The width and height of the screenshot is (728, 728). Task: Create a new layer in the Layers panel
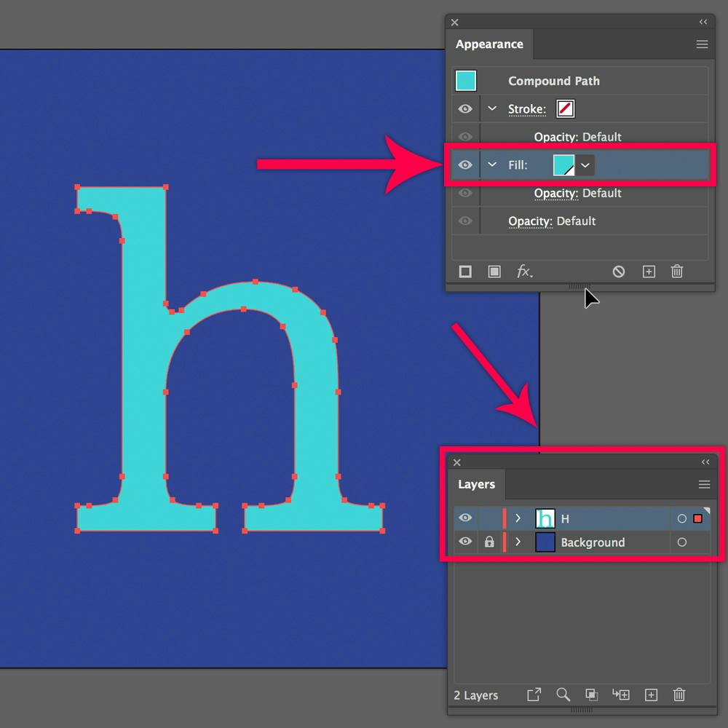651,695
